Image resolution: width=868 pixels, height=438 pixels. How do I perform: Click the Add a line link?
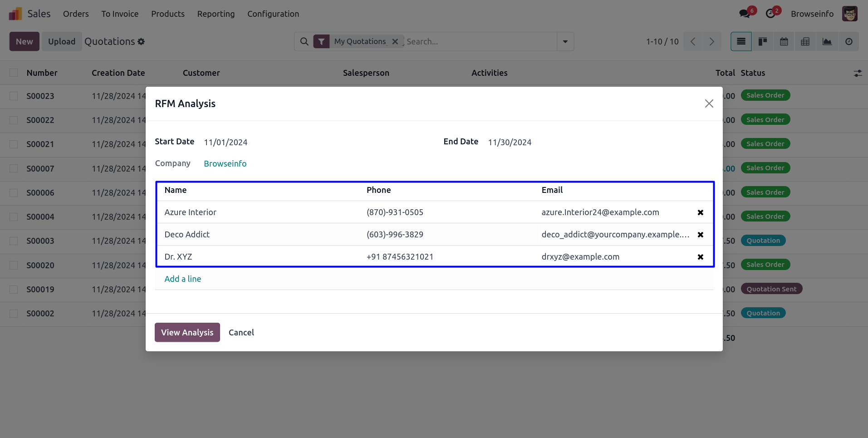[x=182, y=279]
